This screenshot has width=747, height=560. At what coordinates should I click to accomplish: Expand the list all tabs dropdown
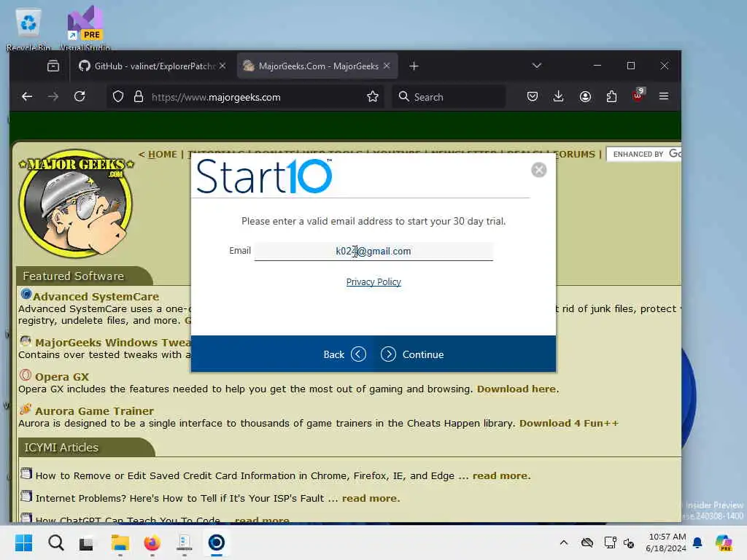click(x=537, y=66)
